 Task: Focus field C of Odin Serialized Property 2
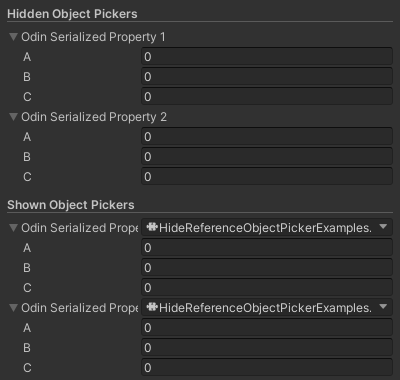[x=267, y=176]
